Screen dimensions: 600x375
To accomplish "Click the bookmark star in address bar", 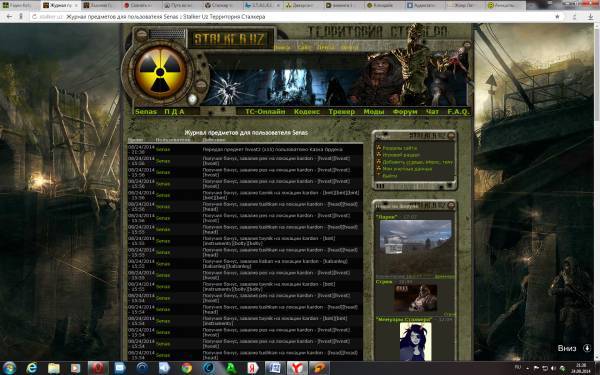I will pos(557,16).
